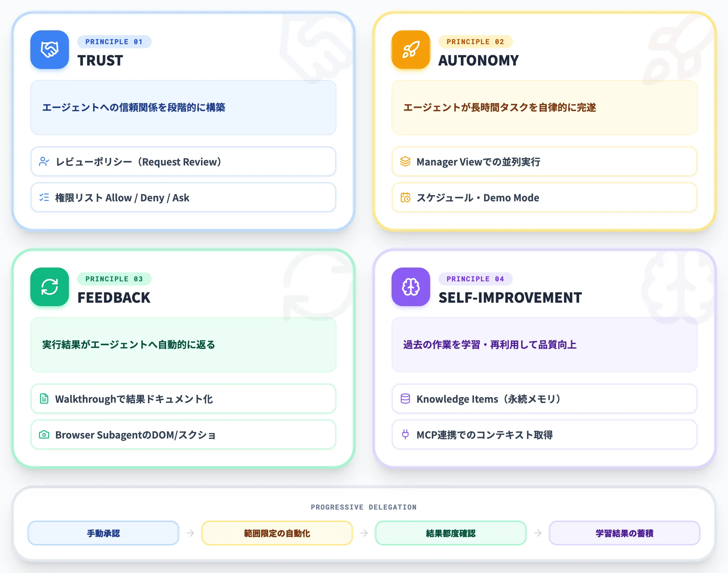Select the 結果都度確認 step pill

(451, 533)
